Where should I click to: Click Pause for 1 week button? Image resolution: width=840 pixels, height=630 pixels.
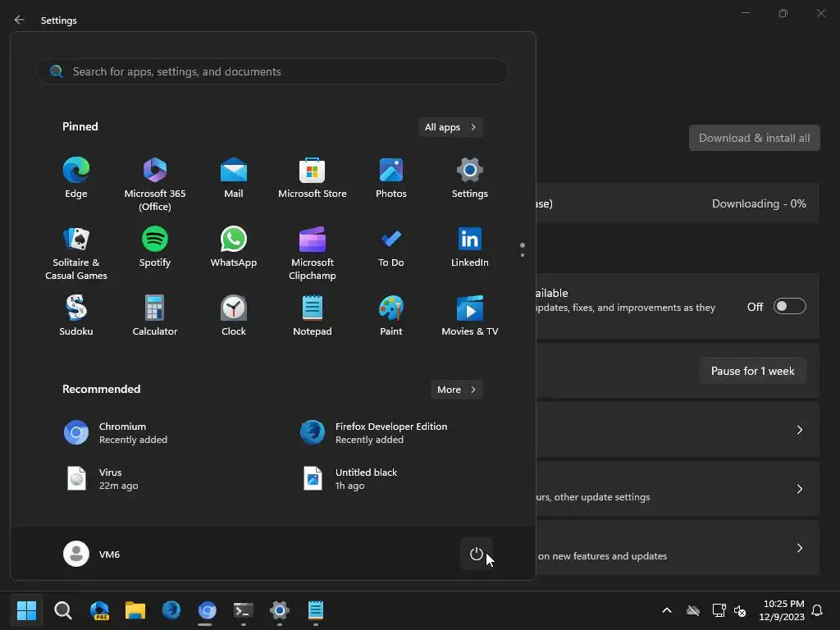tap(753, 371)
